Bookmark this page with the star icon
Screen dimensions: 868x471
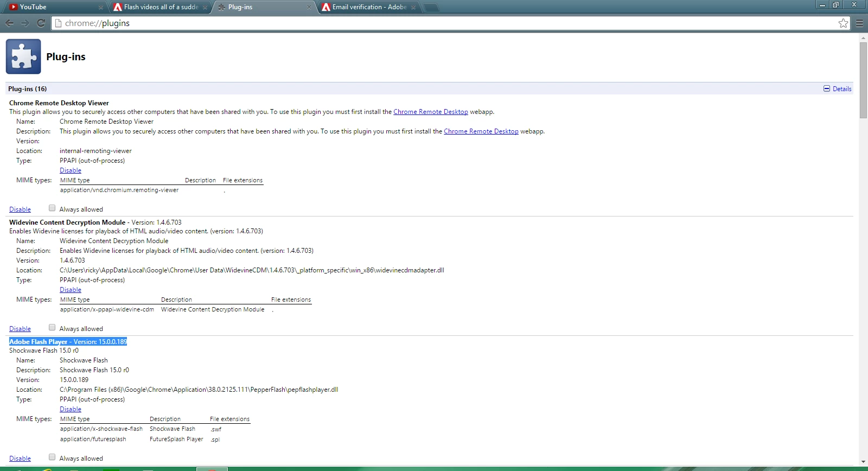[843, 23]
